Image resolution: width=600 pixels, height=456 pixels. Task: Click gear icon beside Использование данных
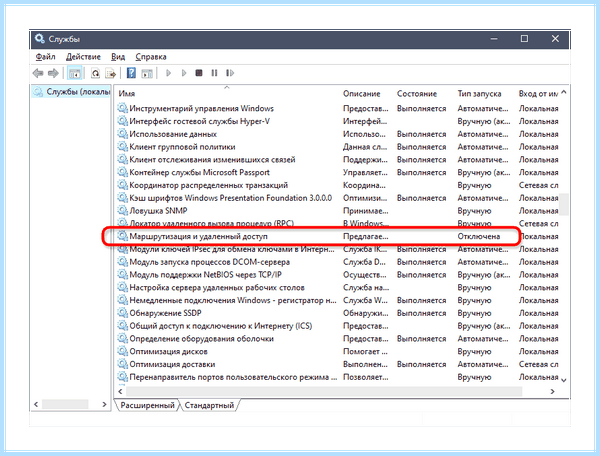pos(122,134)
